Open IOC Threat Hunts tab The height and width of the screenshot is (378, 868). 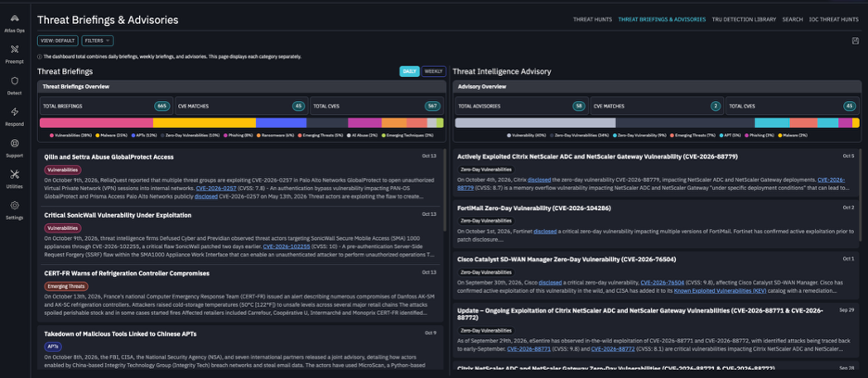(x=834, y=19)
